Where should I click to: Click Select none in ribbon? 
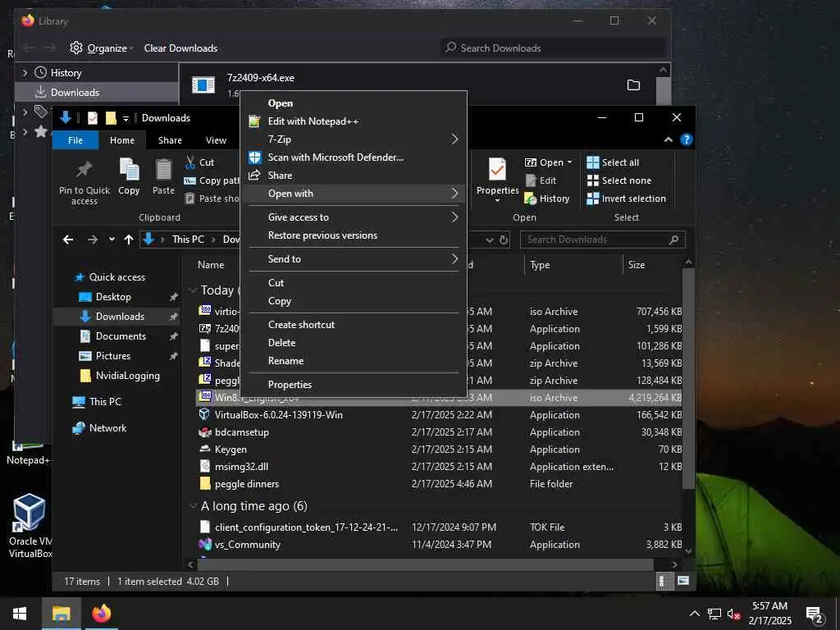(x=619, y=180)
